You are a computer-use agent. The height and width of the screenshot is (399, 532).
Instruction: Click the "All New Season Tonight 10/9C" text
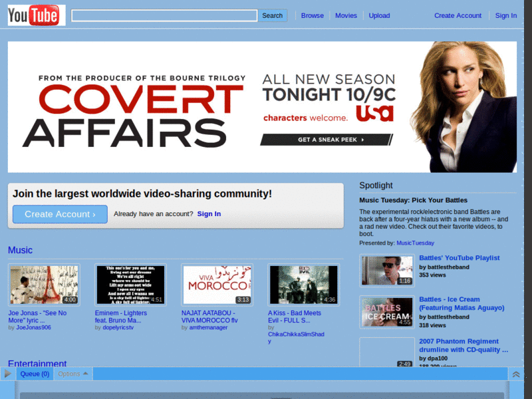click(329, 87)
